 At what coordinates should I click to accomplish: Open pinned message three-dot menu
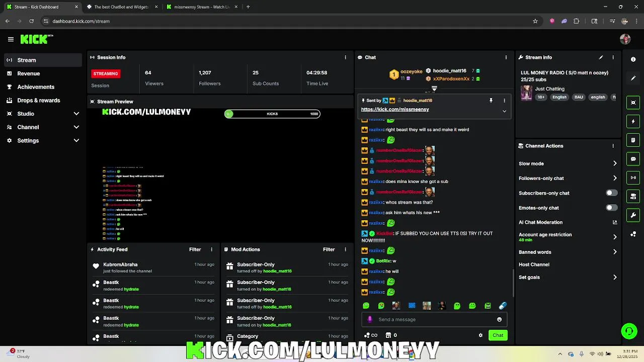(504, 101)
